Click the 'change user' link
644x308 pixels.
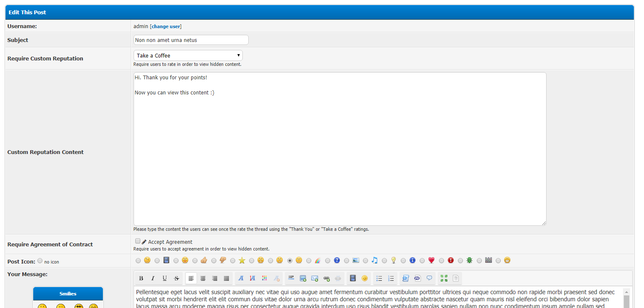166,26
